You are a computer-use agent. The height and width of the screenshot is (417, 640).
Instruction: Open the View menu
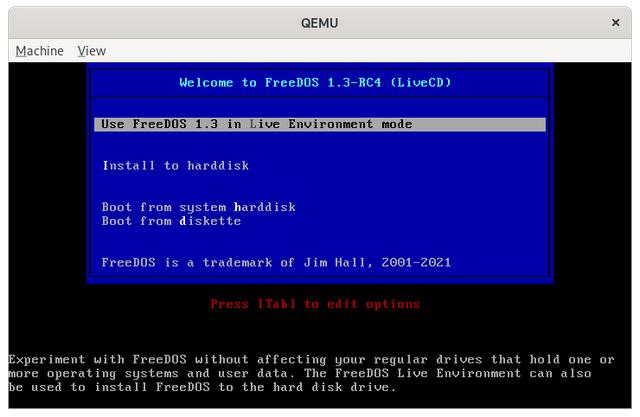click(91, 51)
